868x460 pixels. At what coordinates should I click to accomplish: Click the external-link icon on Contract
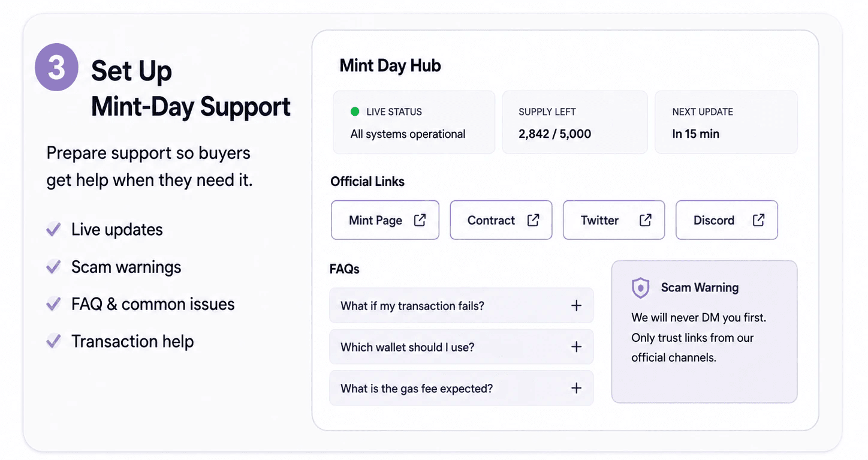point(533,220)
